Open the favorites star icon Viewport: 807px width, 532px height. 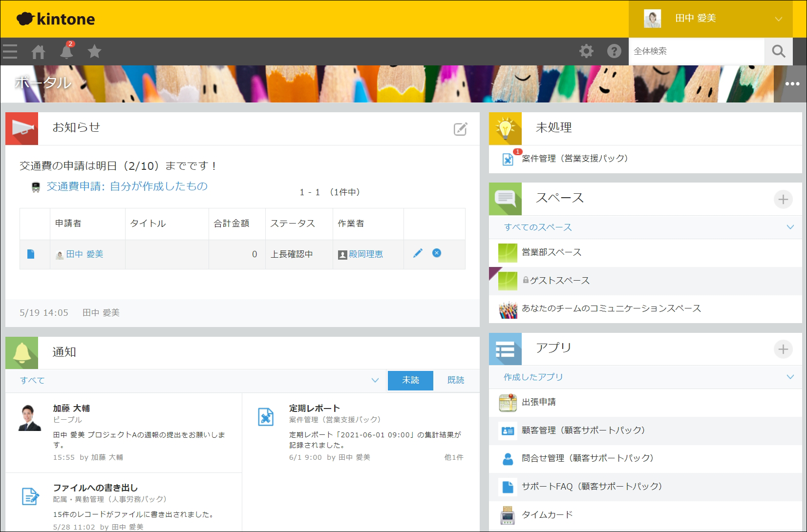[94, 51]
